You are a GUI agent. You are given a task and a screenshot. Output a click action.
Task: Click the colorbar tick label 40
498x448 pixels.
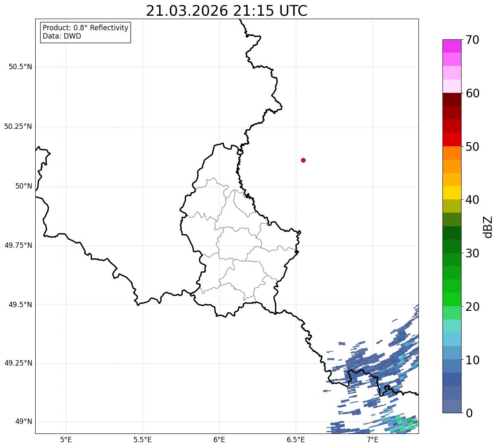472,200
